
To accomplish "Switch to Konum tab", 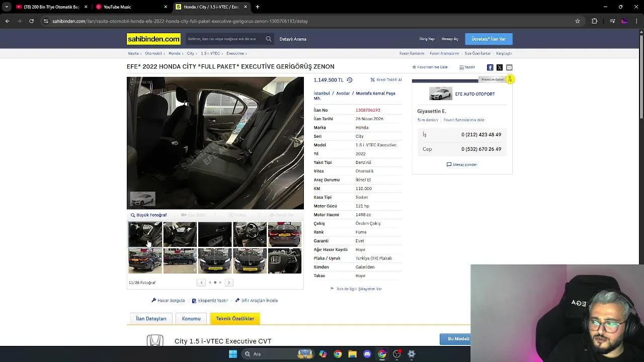I will tap(191, 319).
